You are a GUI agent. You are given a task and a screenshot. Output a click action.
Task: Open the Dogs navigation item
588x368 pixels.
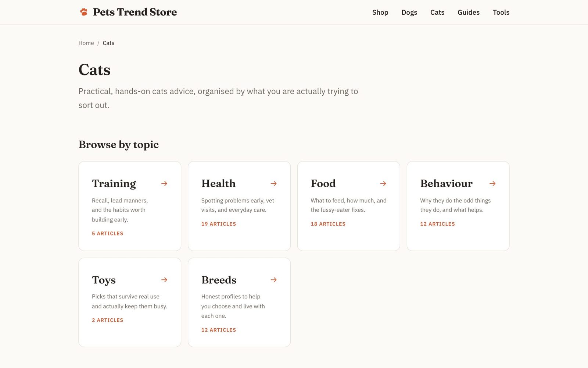pos(409,13)
